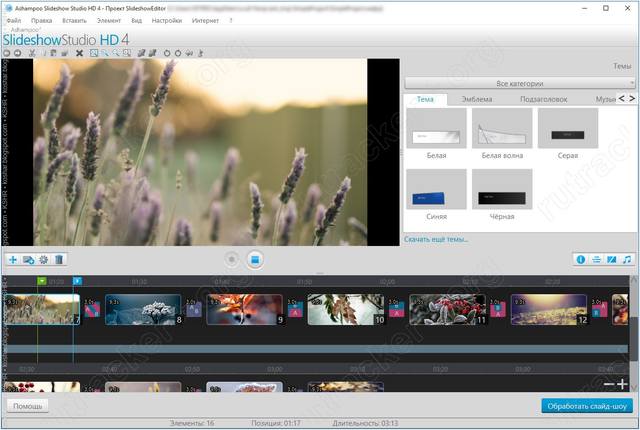Select slide 12 in the timeline
The height and width of the screenshot is (430, 640).
tap(549, 310)
